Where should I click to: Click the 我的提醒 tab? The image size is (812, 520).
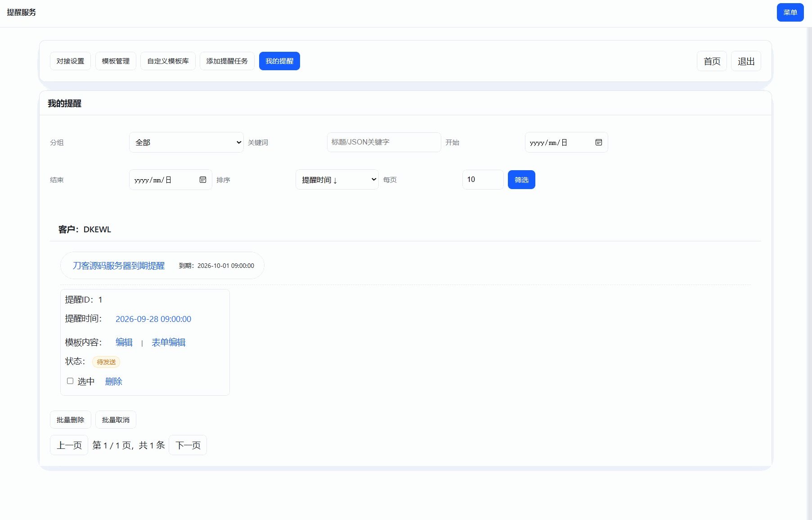(279, 61)
